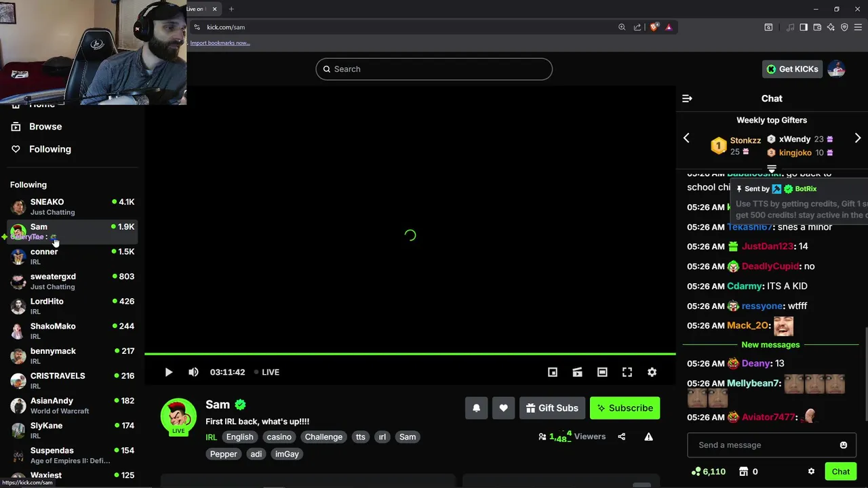This screenshot has width=868, height=488.
Task: Go to next Weekly top Gifters page
Action: 858,138
